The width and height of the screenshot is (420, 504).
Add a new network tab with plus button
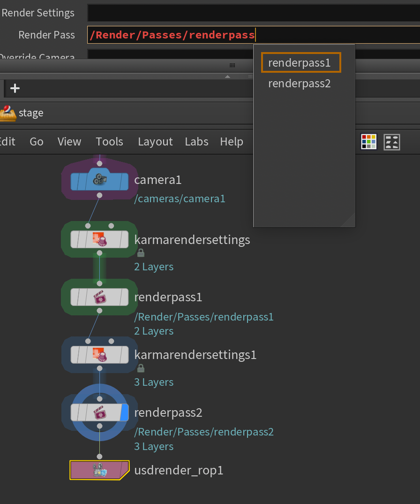coord(15,88)
